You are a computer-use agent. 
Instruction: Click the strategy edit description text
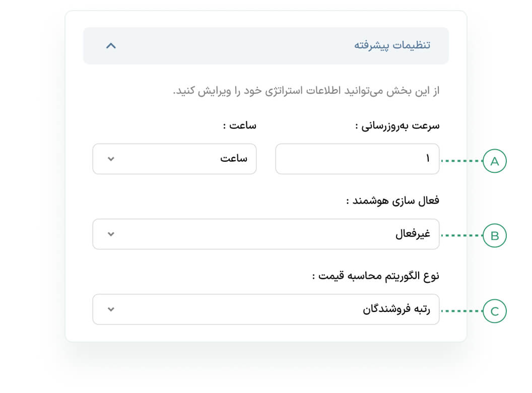306,91
